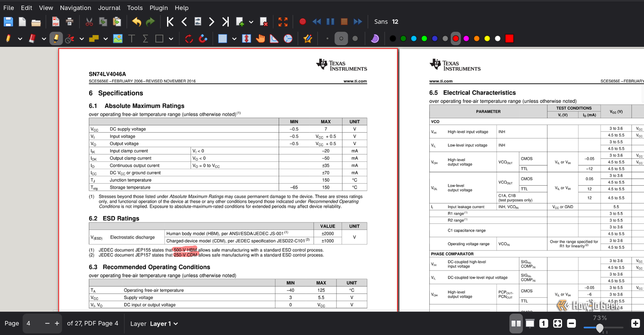The image size is (644, 335).
Task: Open the Pen tool options dropdown
Action: [x=20, y=39]
